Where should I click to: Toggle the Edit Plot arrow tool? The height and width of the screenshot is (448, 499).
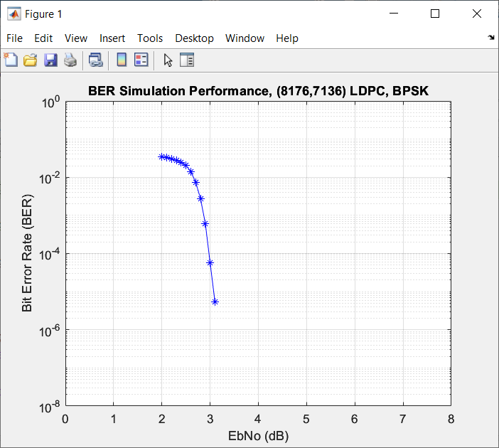[x=168, y=60]
